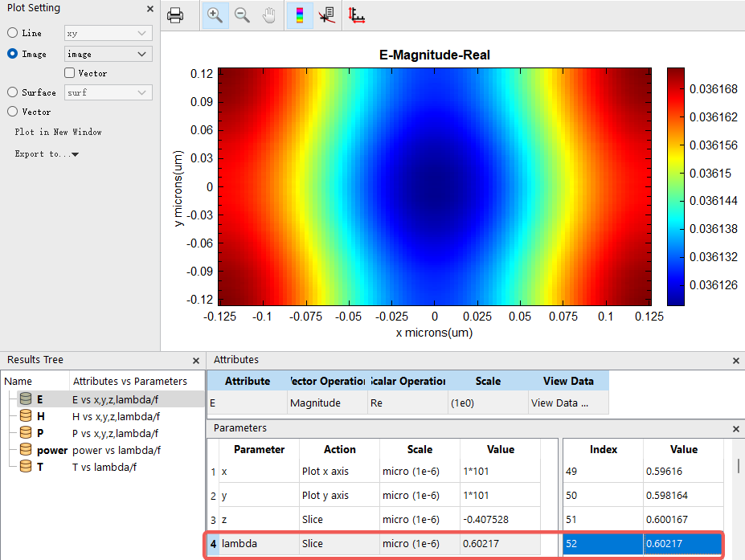The image size is (745, 560).
Task: Select the Image plot radio button
Action: tap(12, 54)
